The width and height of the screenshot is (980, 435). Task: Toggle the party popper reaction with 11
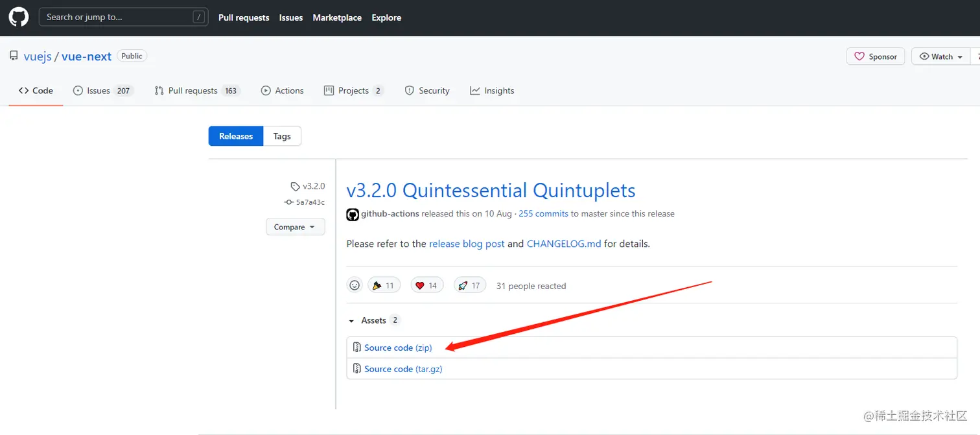pos(384,285)
